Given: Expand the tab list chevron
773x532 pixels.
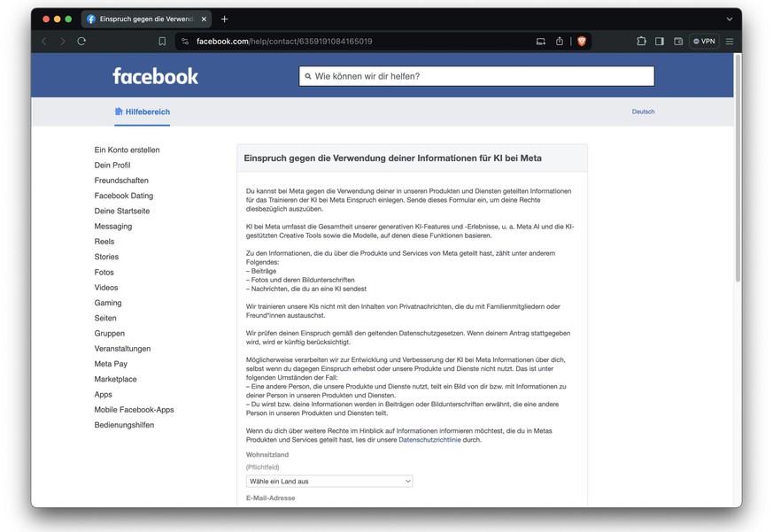Looking at the screenshot, I should tap(729, 19).
